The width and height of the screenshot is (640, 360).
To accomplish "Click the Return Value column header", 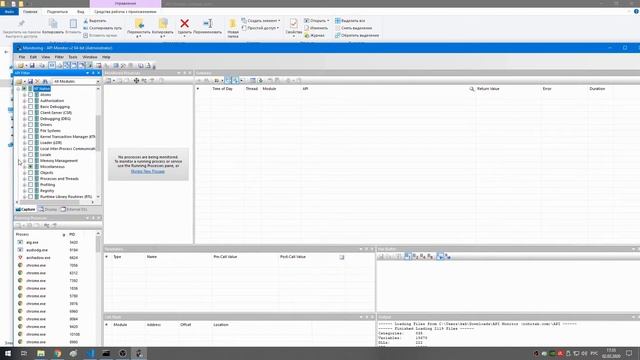I will [488, 89].
